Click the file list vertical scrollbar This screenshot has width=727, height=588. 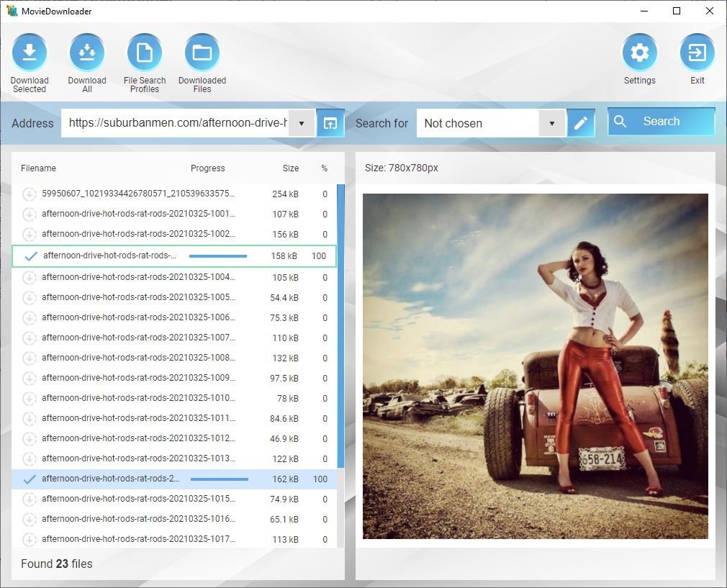pos(340,327)
